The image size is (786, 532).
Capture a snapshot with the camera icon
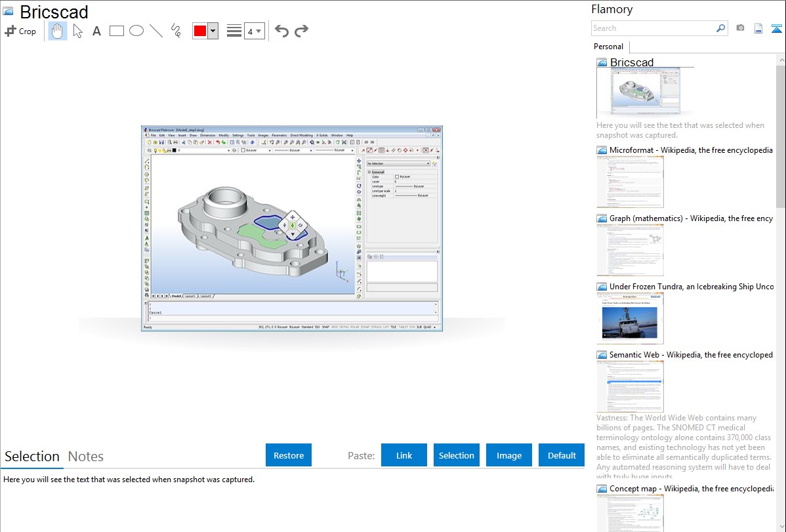[740, 28]
